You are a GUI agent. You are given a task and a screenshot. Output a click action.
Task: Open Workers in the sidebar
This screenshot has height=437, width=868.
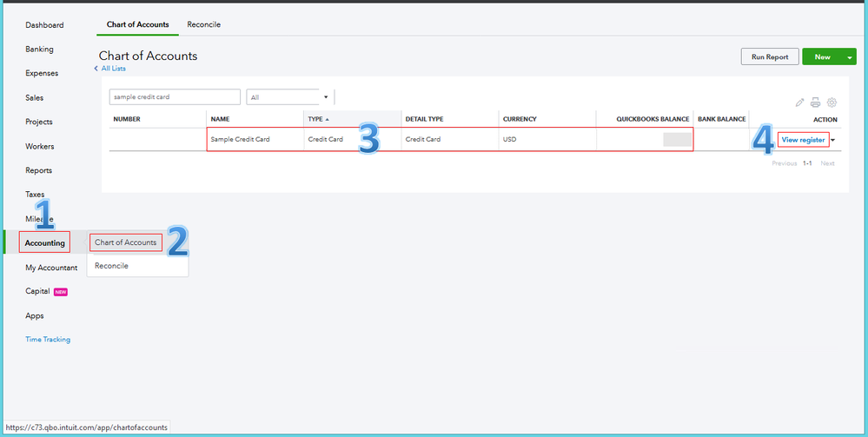click(39, 146)
